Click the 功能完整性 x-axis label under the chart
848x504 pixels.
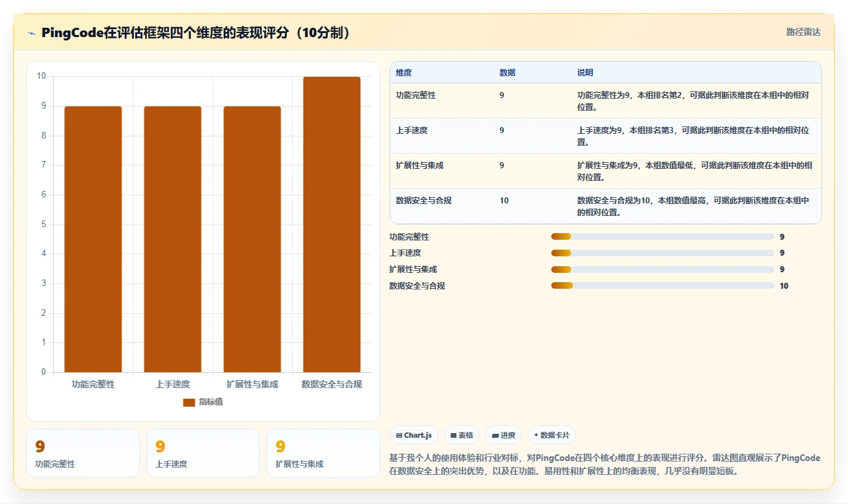click(x=93, y=384)
